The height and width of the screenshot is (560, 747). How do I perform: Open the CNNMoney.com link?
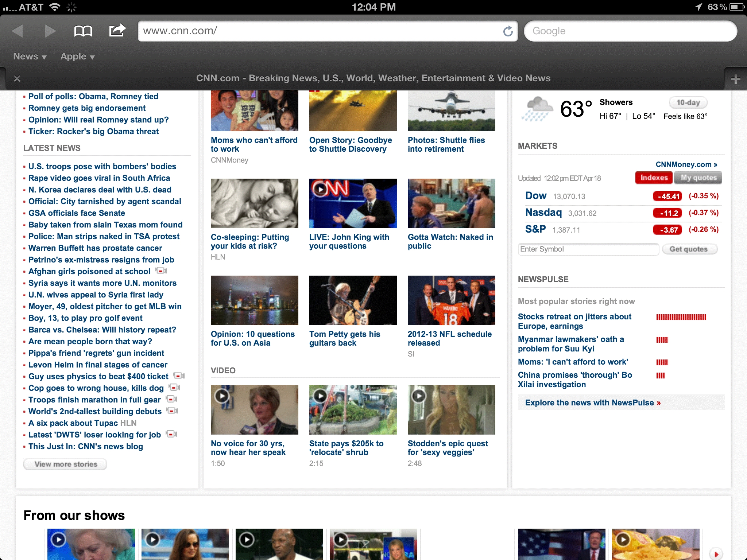(686, 164)
